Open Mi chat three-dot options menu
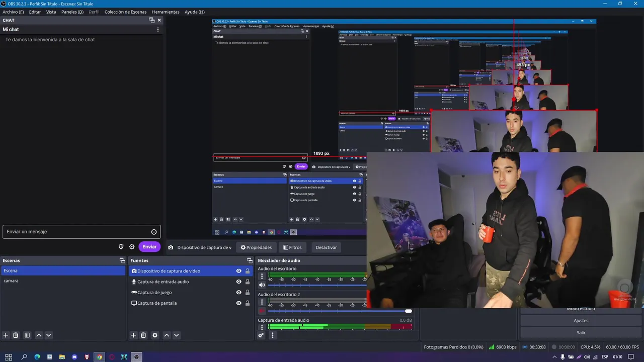Screen dimensions: 644x362 [x=158, y=30]
